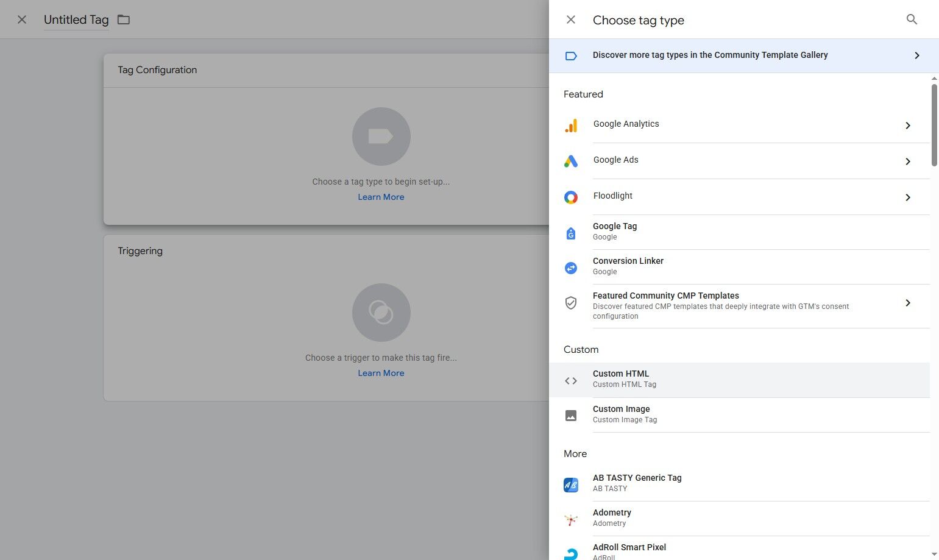Open Learn More under Tag Configuration
This screenshot has width=939, height=560.
[381, 197]
